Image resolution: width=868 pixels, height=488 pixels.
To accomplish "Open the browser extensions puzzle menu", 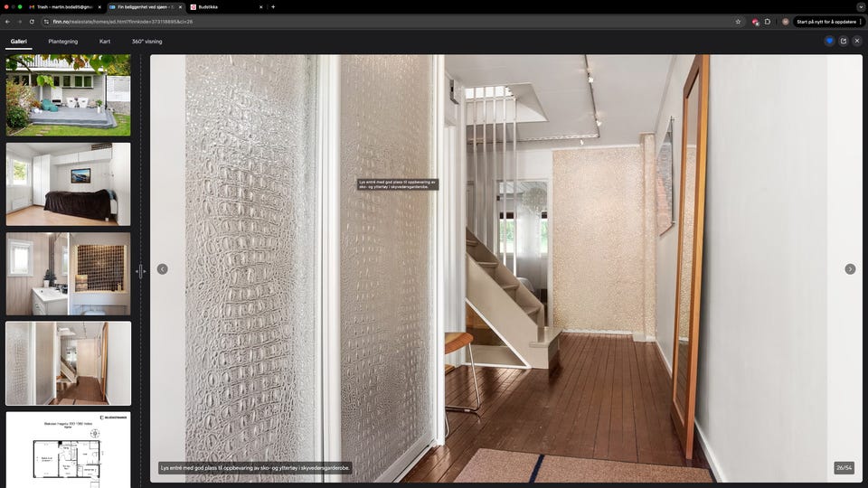I will [768, 22].
